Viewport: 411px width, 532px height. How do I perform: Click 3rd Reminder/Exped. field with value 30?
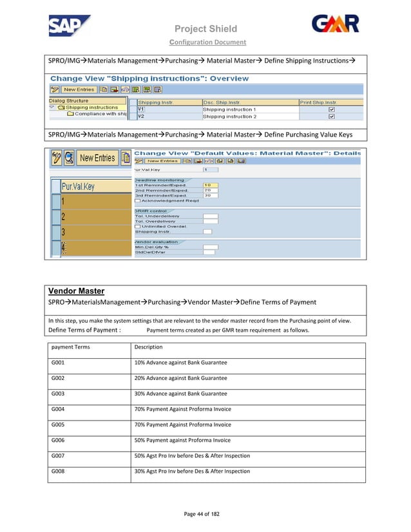point(211,195)
